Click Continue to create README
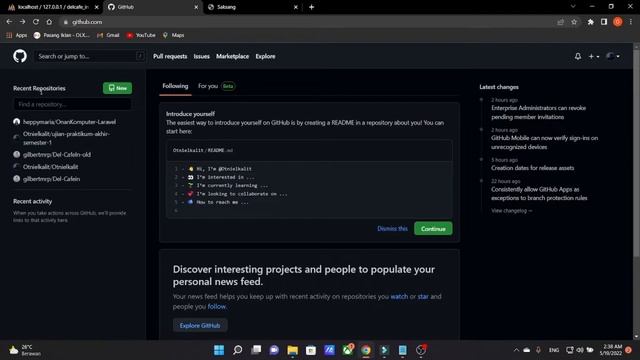Viewport: 640px width, 360px height. click(x=433, y=229)
